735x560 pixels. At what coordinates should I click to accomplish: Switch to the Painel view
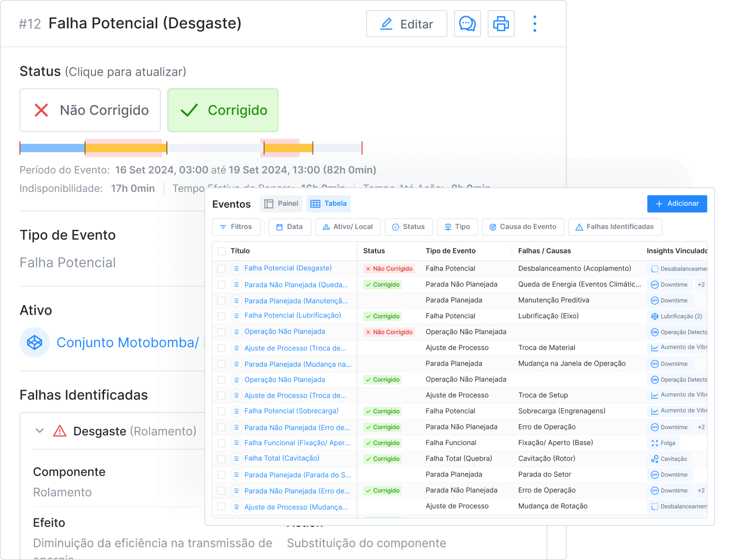(x=281, y=203)
